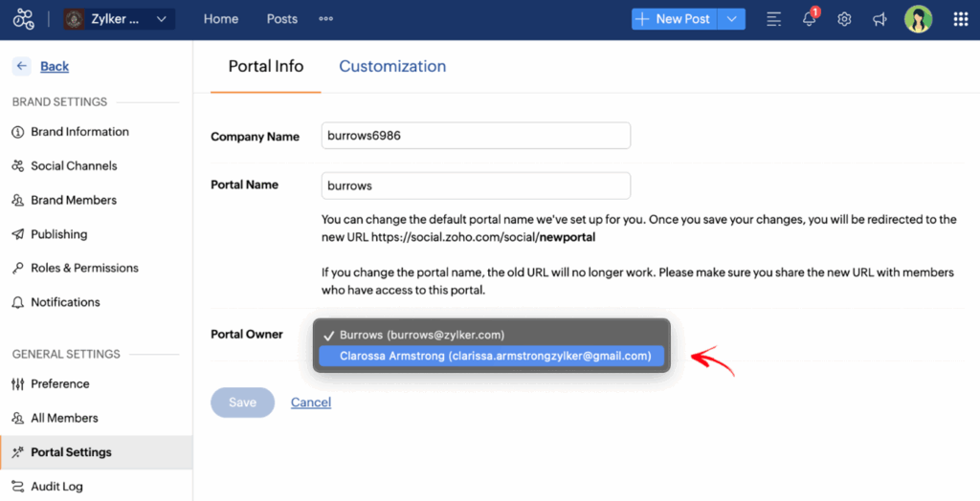Screen dimensions: 980x501
Task: Open the more options ellipsis menu
Action: point(325,19)
